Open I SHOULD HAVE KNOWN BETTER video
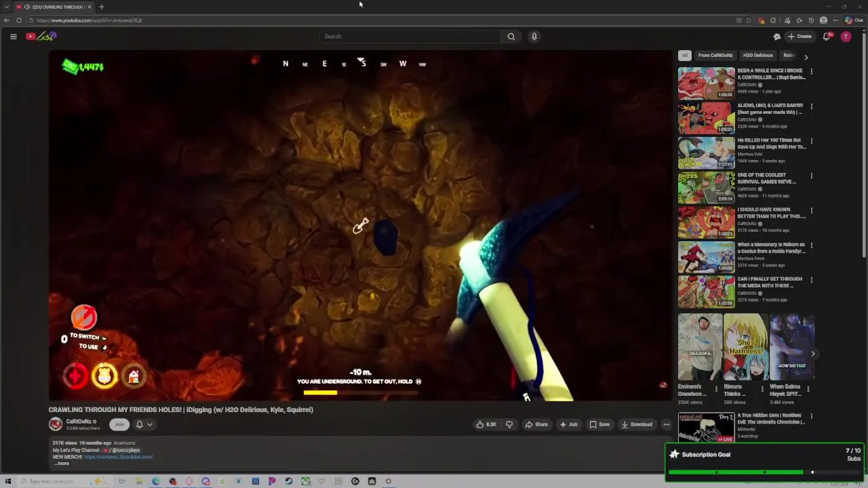Screen dimensions: 868x488 [x=707, y=222]
